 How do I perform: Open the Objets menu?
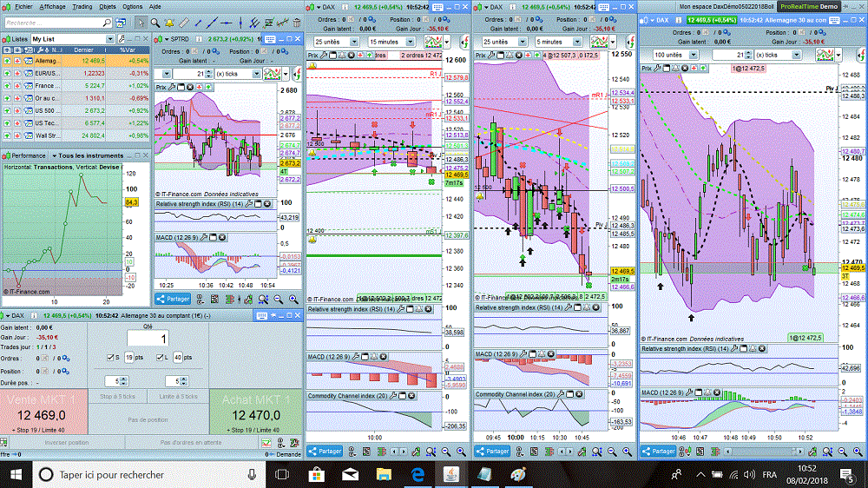coord(108,7)
